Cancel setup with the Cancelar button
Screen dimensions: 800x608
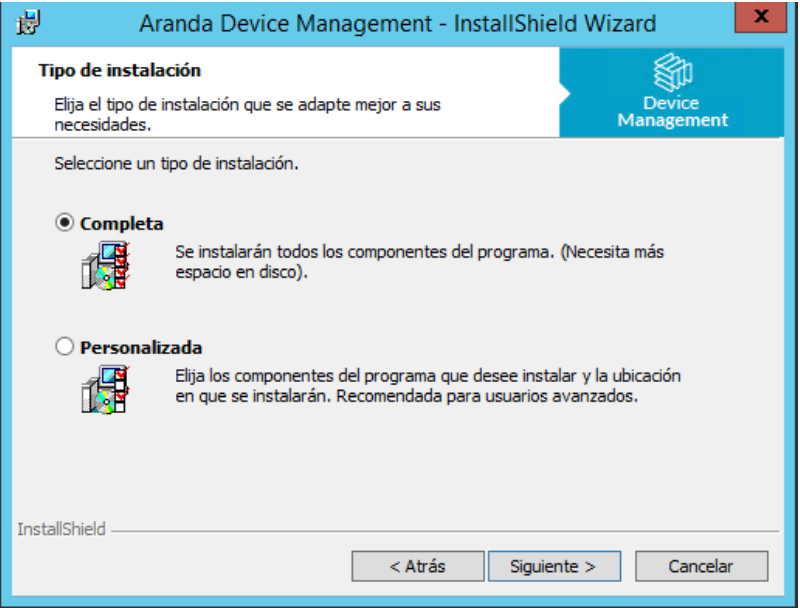(x=701, y=566)
